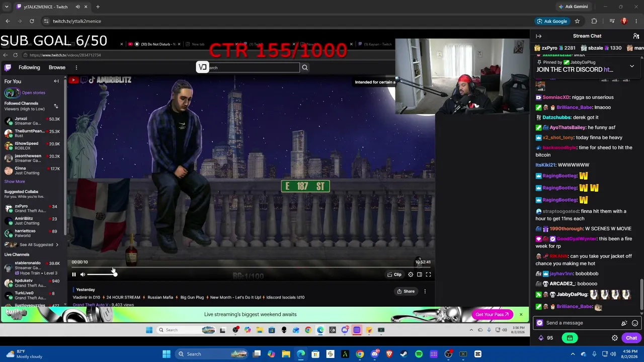The height and width of the screenshot is (362, 644).
Task: Open jasontheween channel in sidebar
Action: coord(32,158)
